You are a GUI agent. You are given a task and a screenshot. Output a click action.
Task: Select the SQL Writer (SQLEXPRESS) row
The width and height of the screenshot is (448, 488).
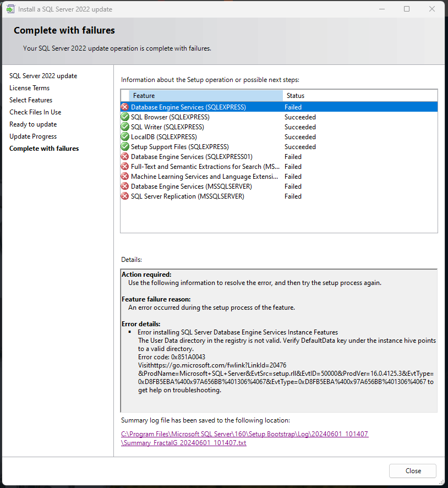[279, 127]
